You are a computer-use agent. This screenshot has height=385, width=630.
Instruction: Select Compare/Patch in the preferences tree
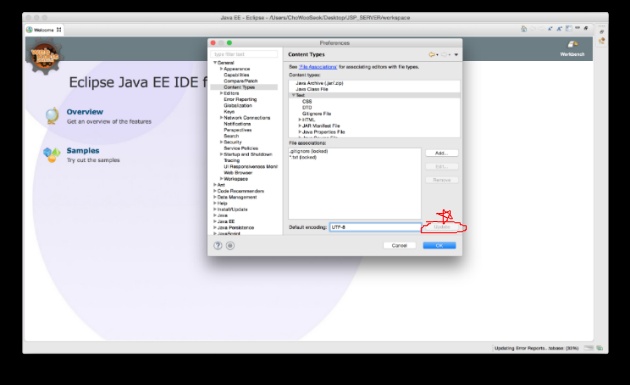240,81
